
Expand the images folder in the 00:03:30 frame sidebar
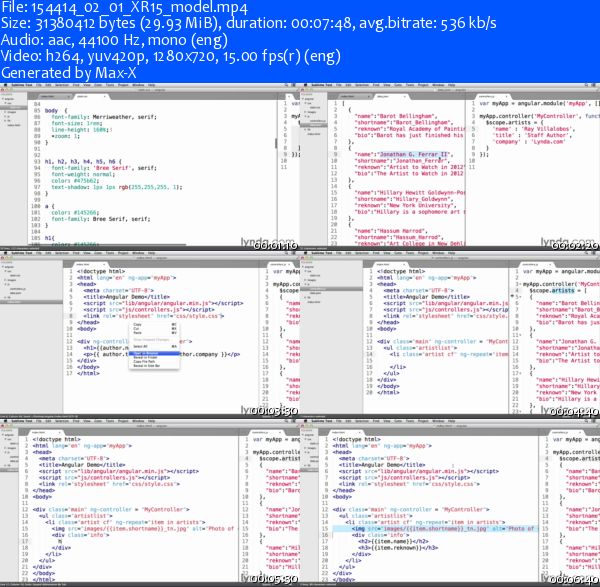click(x=5, y=280)
